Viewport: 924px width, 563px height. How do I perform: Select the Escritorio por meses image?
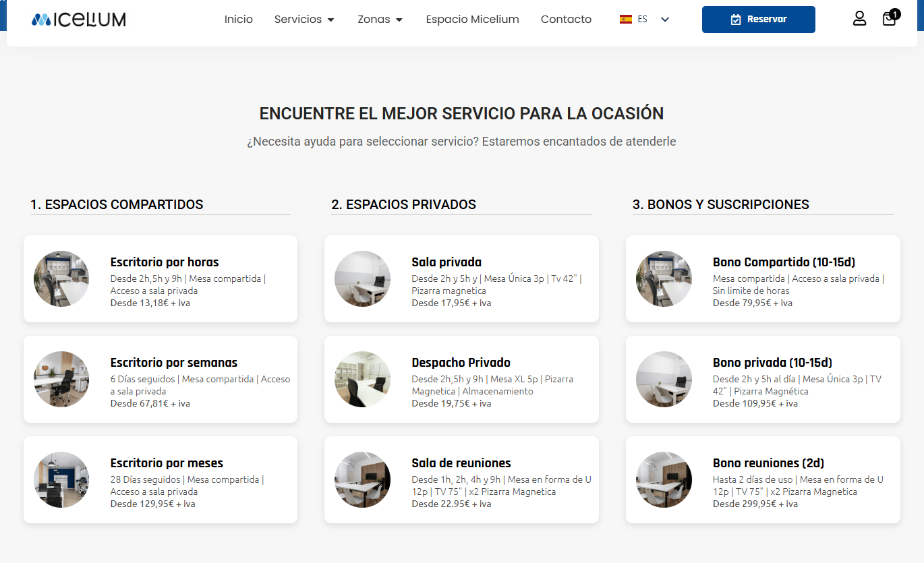click(61, 479)
